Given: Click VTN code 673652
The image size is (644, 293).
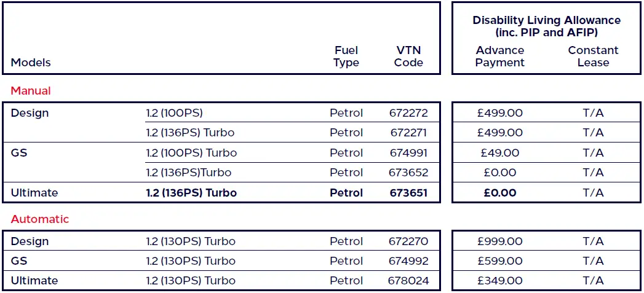Looking at the screenshot, I should point(408,173).
